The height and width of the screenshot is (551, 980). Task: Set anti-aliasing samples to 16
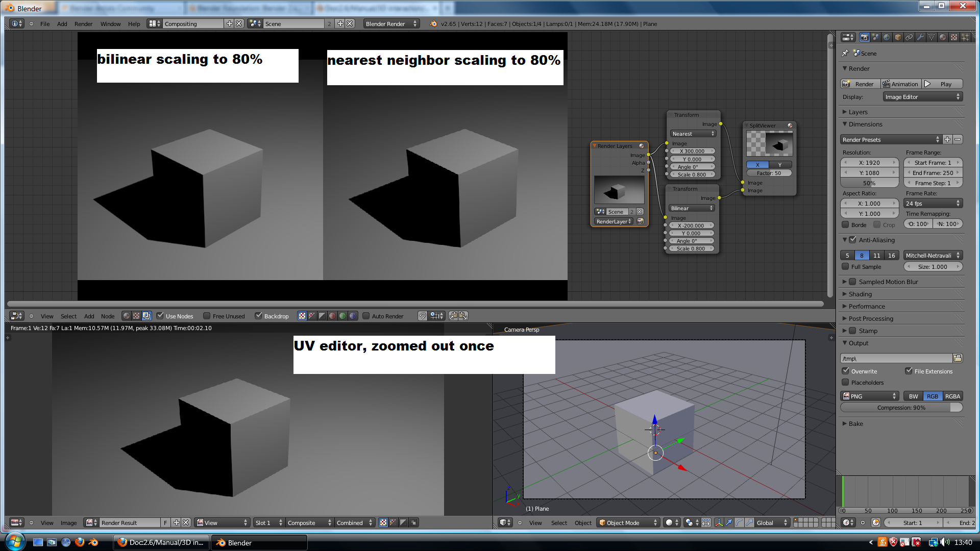tap(891, 255)
